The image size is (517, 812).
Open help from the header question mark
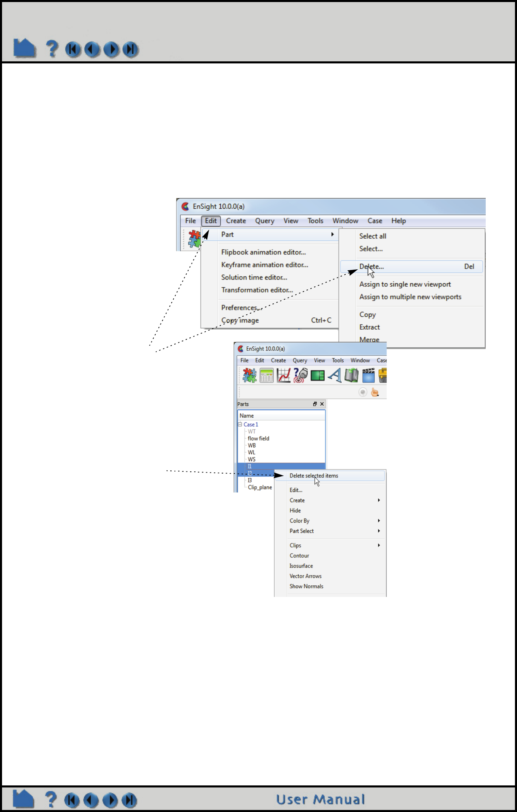click(x=52, y=48)
